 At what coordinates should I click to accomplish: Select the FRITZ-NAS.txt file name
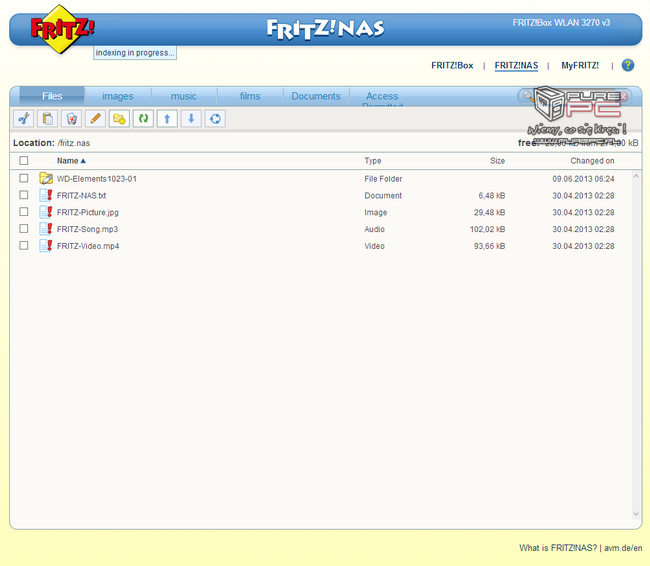coord(81,196)
